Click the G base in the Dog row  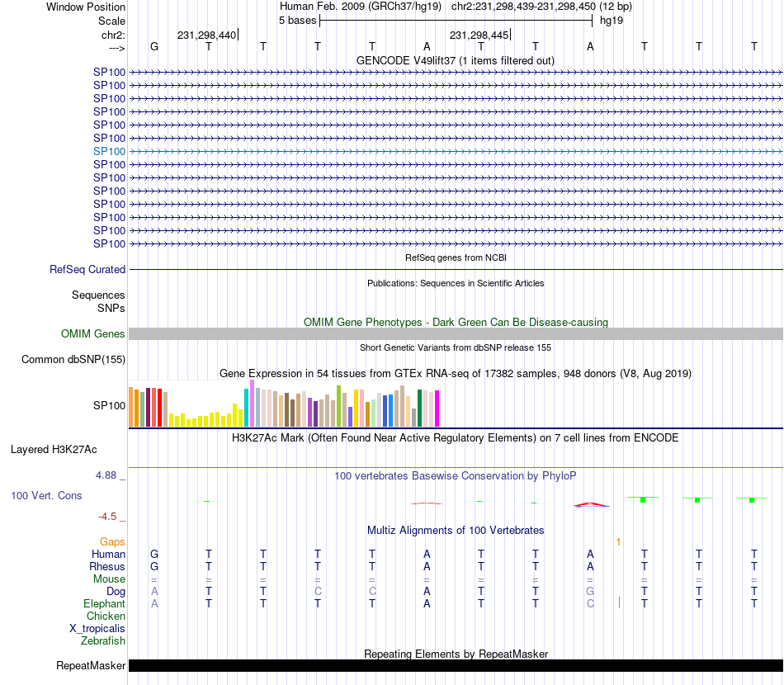pyautogui.click(x=590, y=591)
